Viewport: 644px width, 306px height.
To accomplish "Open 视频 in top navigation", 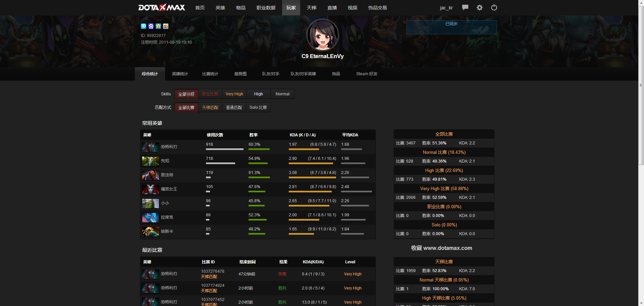I will [353, 8].
